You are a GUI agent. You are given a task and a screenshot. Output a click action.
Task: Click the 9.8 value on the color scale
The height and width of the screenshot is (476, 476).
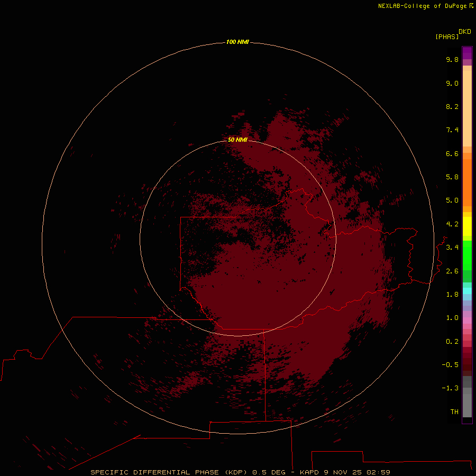click(452, 59)
